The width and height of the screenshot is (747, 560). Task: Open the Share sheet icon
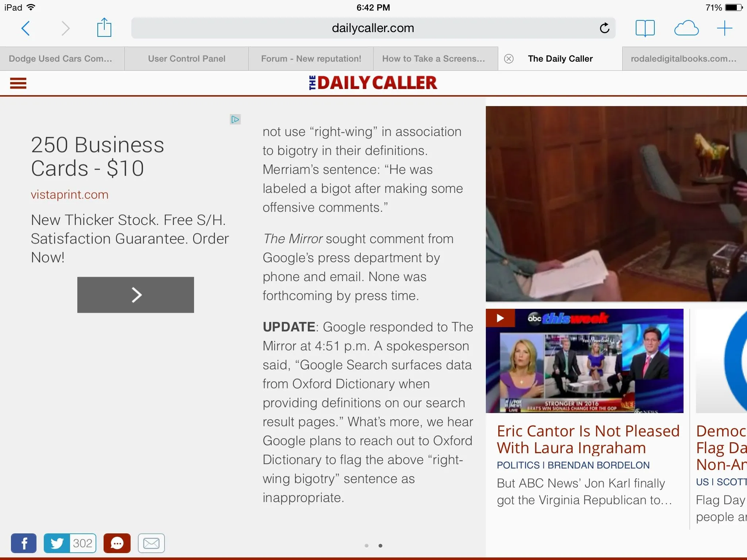(x=104, y=28)
